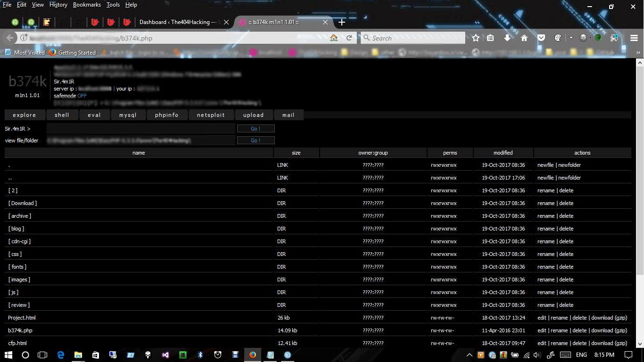Click the Firefox home icon in toolbar

point(524,38)
